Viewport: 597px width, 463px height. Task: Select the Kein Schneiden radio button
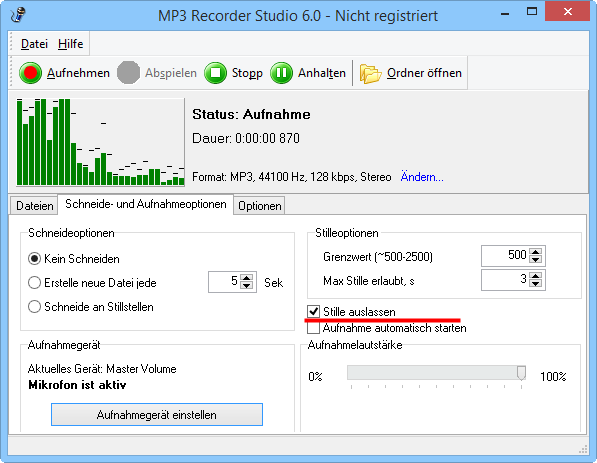pyautogui.click(x=34, y=259)
